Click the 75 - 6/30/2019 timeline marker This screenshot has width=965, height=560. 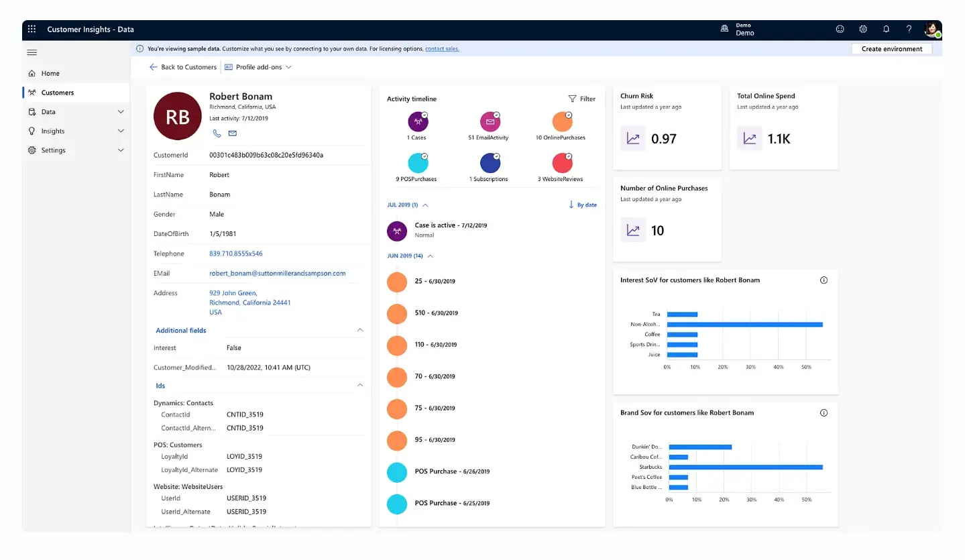point(397,408)
